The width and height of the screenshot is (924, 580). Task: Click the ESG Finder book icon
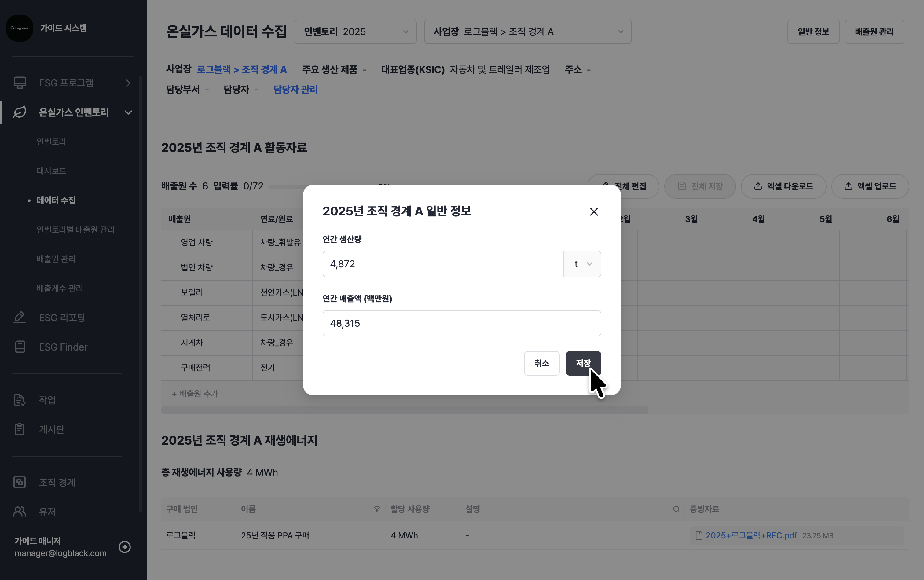tap(20, 347)
